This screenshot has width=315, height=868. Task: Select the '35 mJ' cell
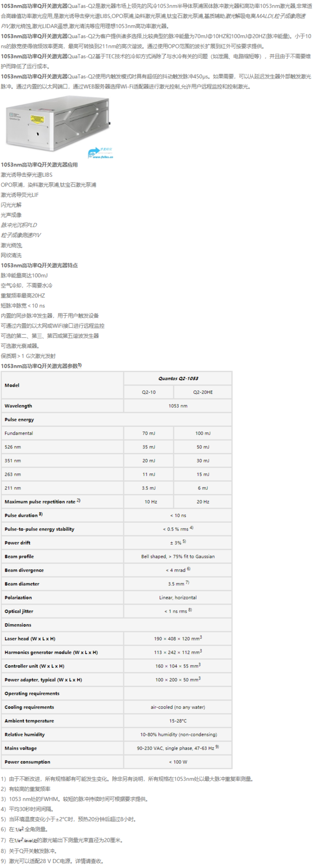click(149, 447)
